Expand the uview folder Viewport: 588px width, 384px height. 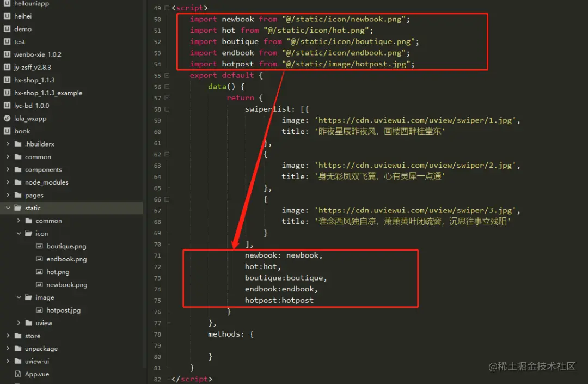(19, 322)
